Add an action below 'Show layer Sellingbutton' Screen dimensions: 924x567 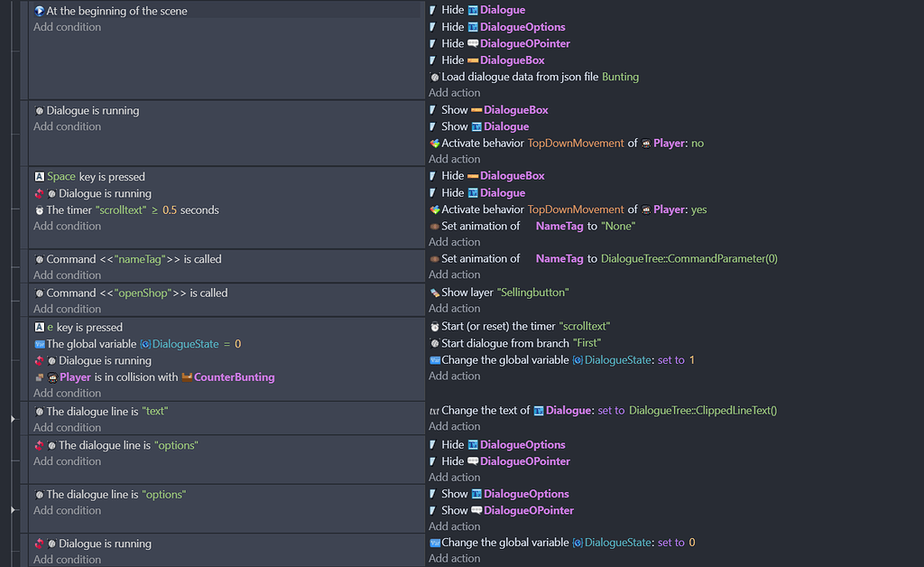tap(454, 308)
